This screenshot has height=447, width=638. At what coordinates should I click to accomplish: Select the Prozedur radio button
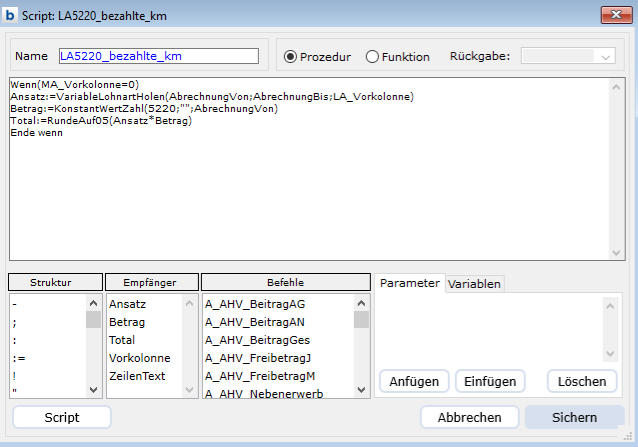click(291, 56)
